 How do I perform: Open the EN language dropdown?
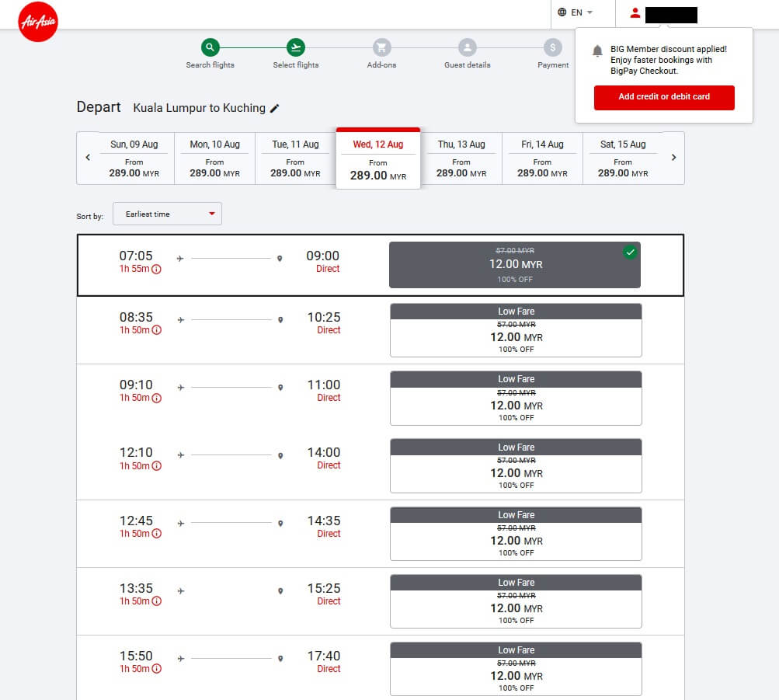click(576, 12)
